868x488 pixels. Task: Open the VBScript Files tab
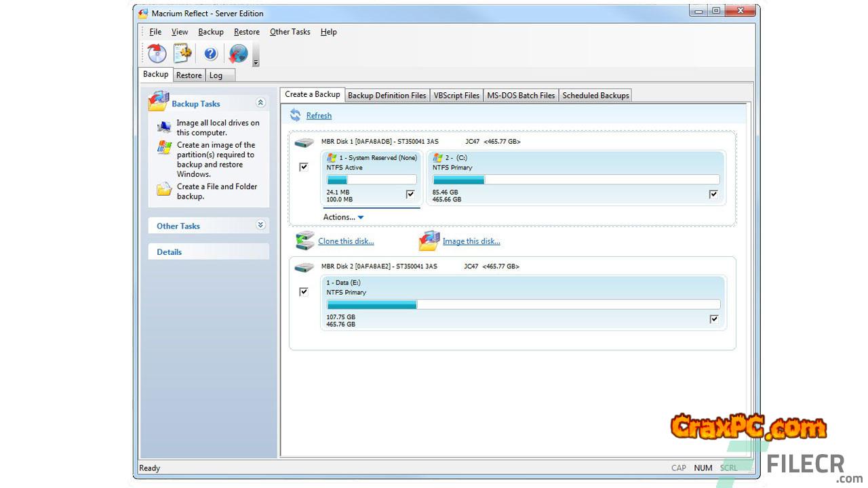[456, 96]
